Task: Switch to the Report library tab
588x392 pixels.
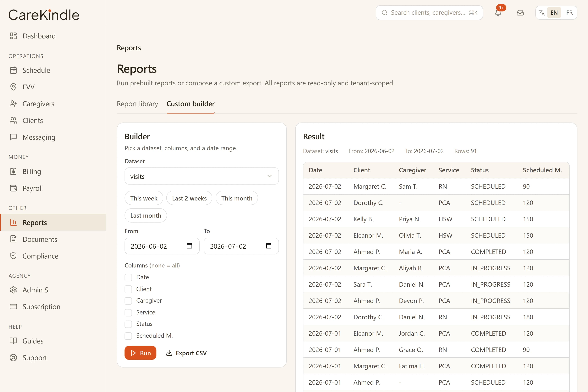Action: coord(137,104)
